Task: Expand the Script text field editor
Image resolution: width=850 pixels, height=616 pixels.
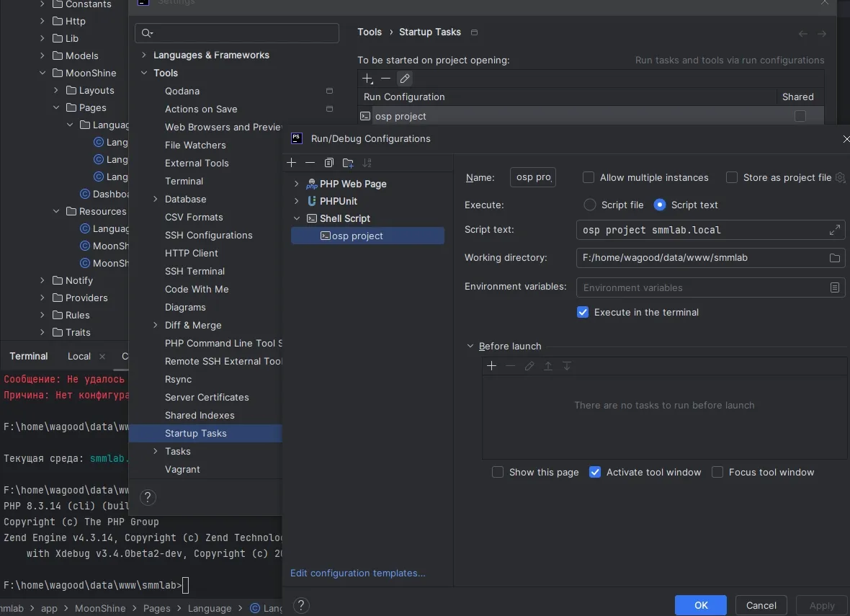Action: click(x=835, y=230)
